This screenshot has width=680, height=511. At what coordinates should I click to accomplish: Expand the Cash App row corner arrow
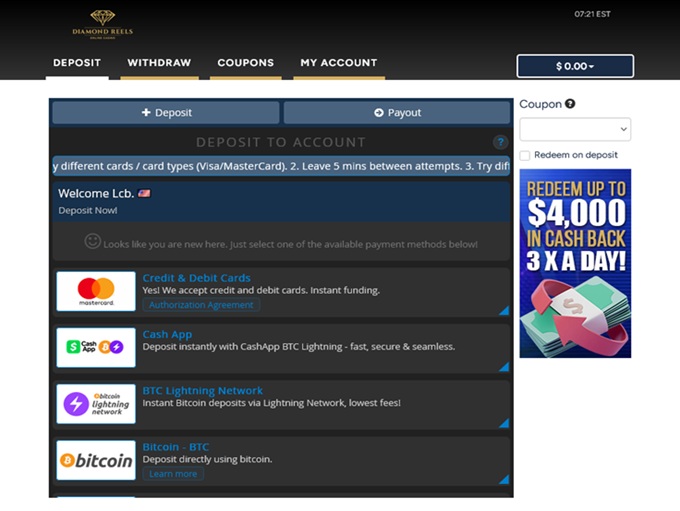[x=504, y=367]
